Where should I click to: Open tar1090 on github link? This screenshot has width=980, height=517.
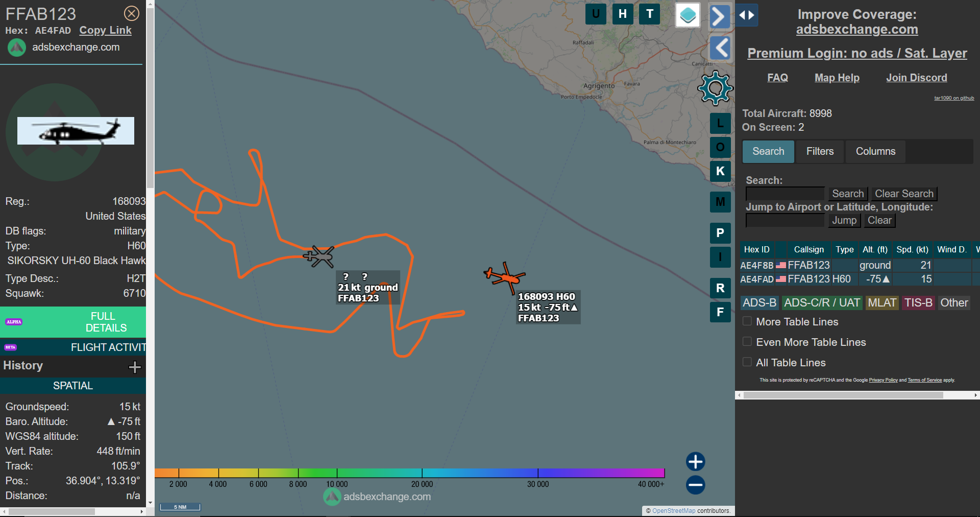coord(954,98)
